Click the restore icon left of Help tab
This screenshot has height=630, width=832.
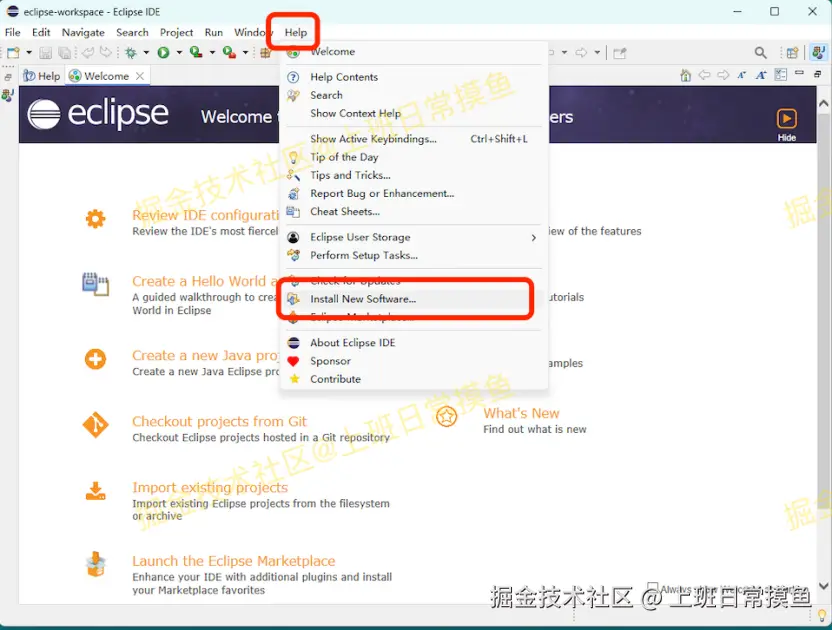pos(8,77)
